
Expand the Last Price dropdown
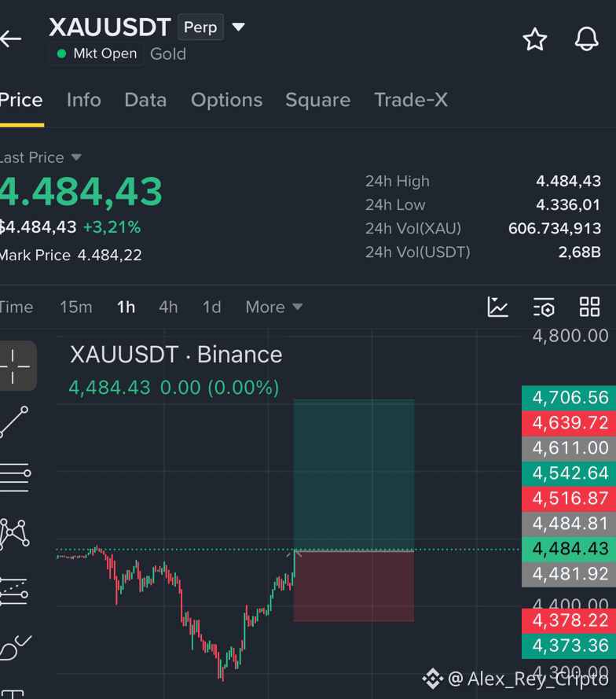(76, 157)
